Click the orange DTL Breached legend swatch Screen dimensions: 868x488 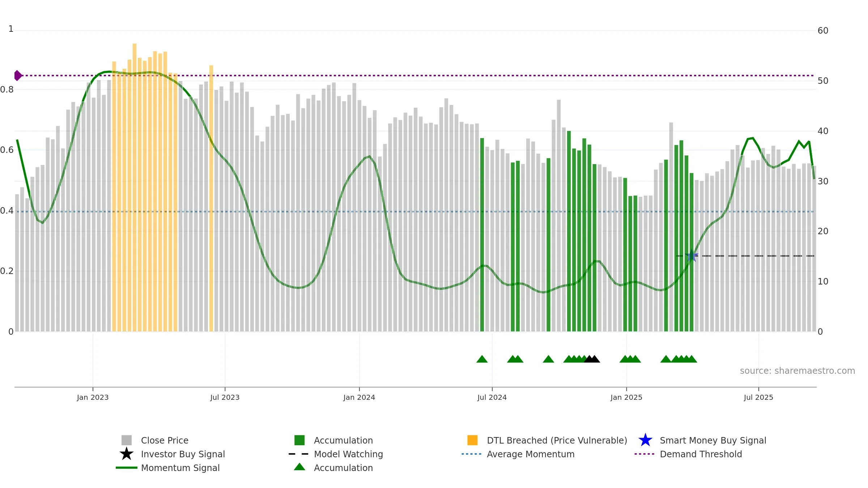472,440
